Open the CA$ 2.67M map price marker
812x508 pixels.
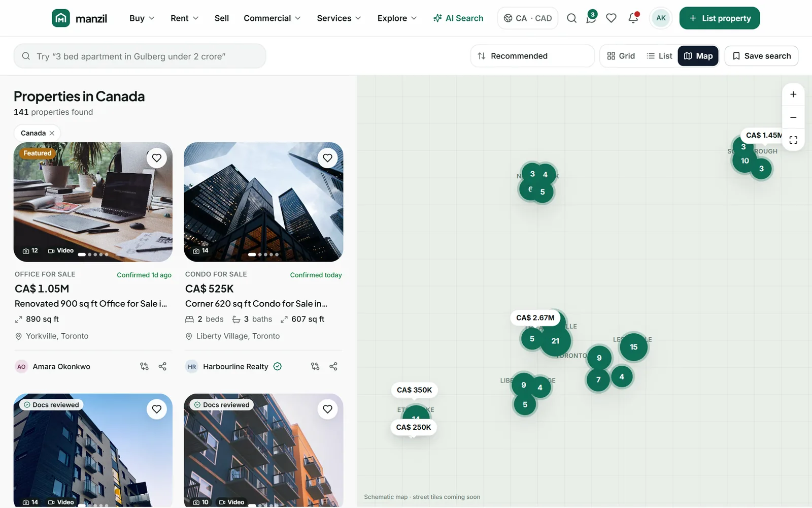click(535, 318)
